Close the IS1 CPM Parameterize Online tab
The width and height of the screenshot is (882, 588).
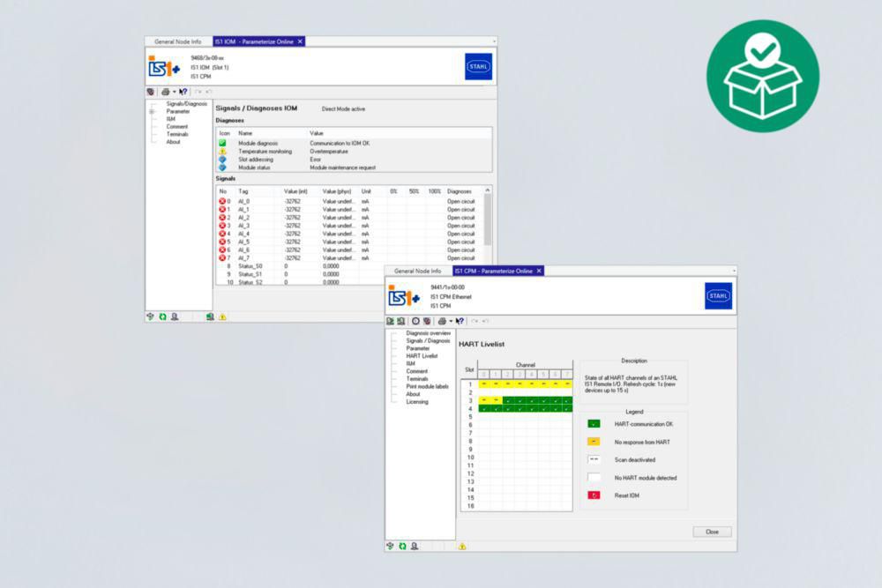(540, 271)
